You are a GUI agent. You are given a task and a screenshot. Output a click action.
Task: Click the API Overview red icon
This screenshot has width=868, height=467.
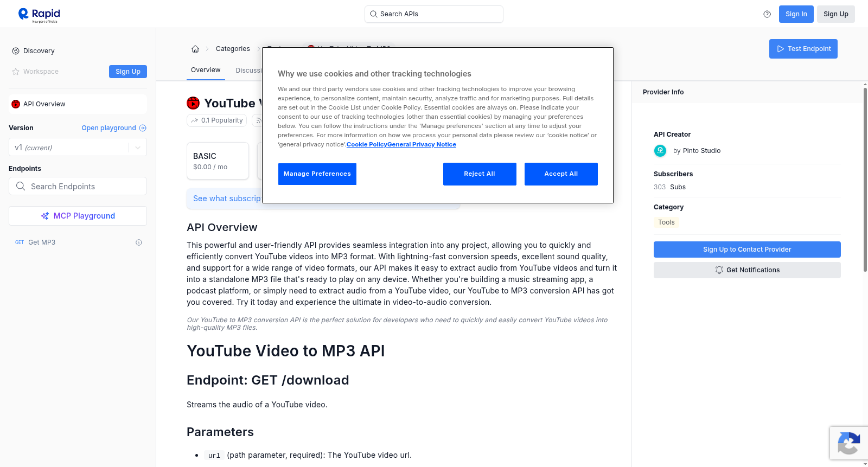coord(16,104)
